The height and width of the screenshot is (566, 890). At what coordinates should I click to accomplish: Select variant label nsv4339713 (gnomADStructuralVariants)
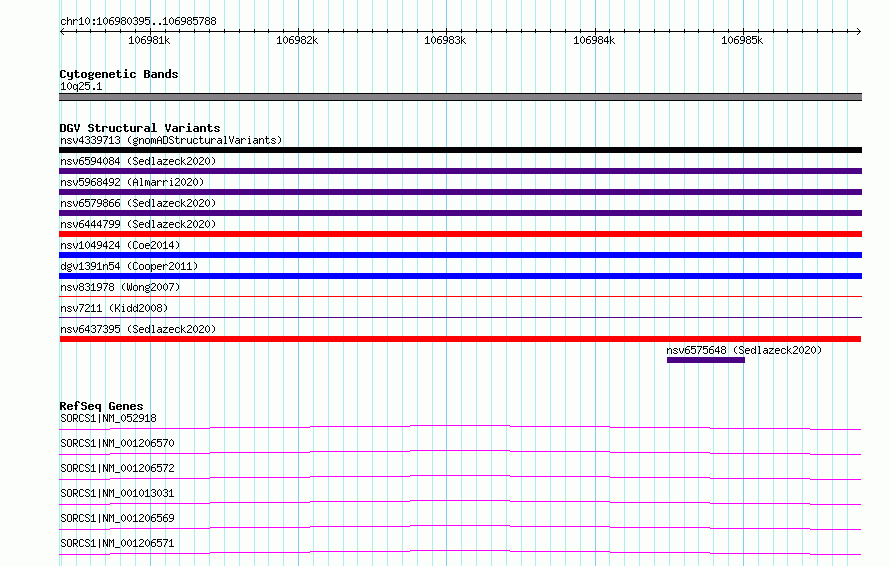pos(171,140)
